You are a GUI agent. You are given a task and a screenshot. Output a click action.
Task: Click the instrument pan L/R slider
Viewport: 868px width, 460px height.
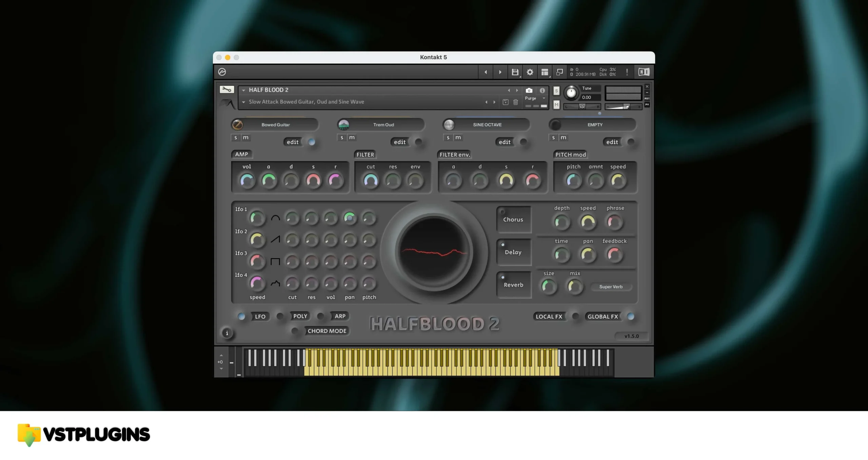click(582, 106)
